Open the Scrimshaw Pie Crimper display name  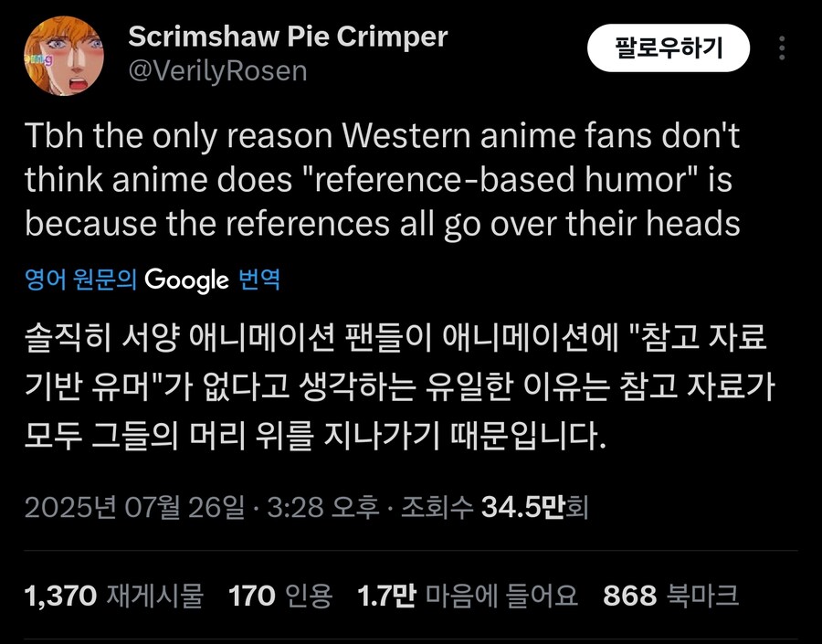[288, 37]
